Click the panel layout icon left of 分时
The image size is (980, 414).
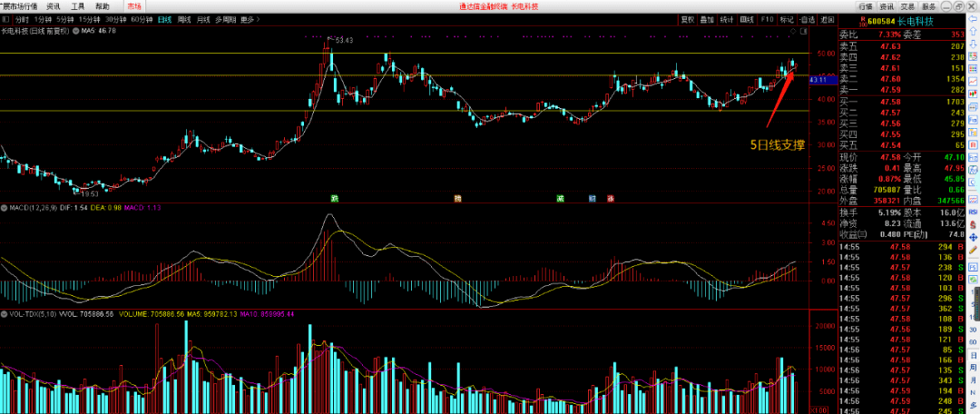(6, 18)
